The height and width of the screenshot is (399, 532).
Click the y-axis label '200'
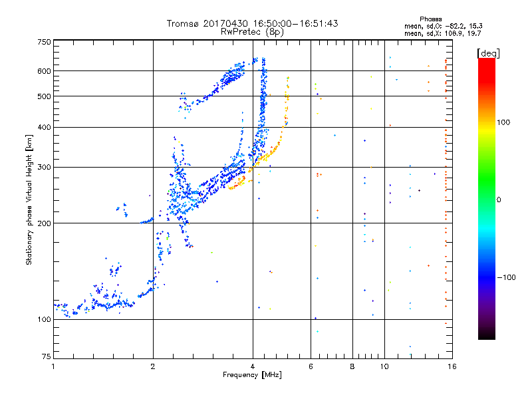tap(45, 223)
